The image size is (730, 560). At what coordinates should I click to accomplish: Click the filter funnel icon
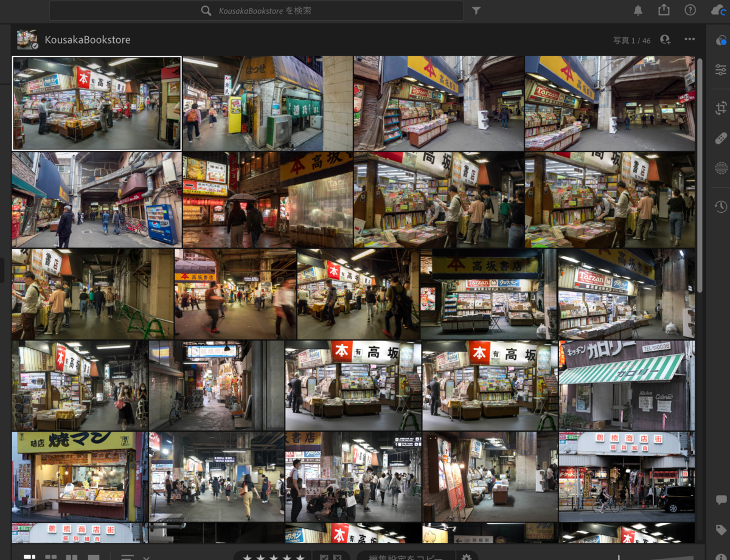(476, 11)
